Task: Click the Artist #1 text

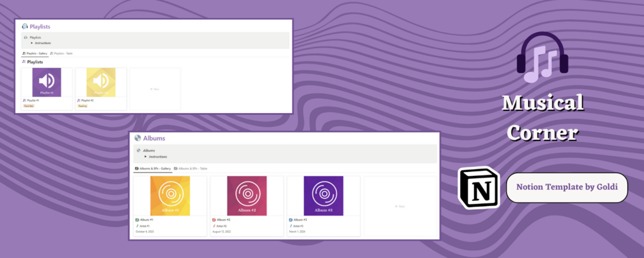Action: [x=145, y=226]
